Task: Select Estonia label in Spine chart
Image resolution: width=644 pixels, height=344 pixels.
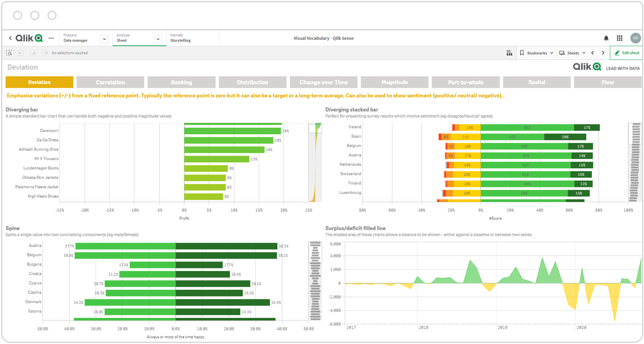Action: click(35, 311)
